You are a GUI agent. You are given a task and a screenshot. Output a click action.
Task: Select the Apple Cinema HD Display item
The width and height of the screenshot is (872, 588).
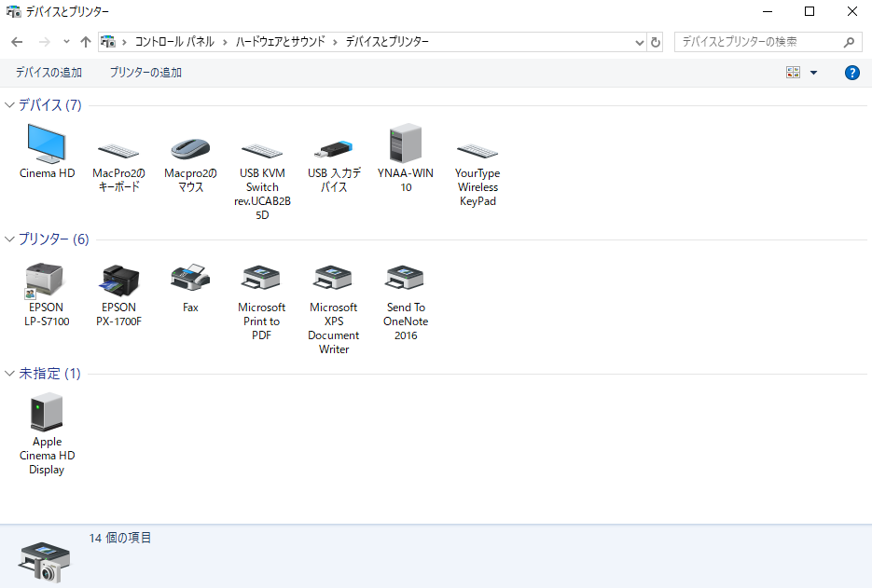coord(47,433)
